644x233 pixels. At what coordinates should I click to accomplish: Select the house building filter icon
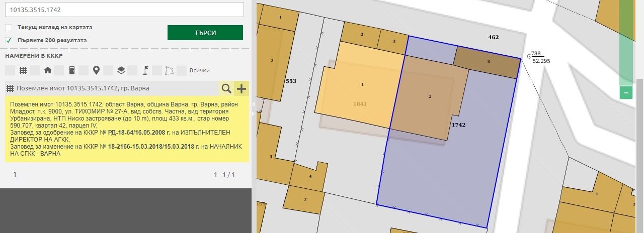tap(47, 70)
